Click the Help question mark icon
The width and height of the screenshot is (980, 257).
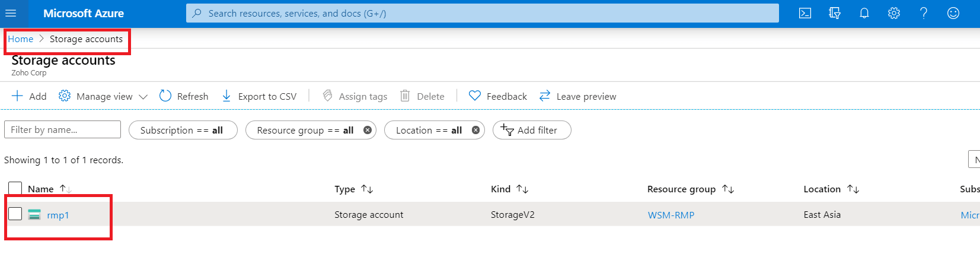(923, 13)
